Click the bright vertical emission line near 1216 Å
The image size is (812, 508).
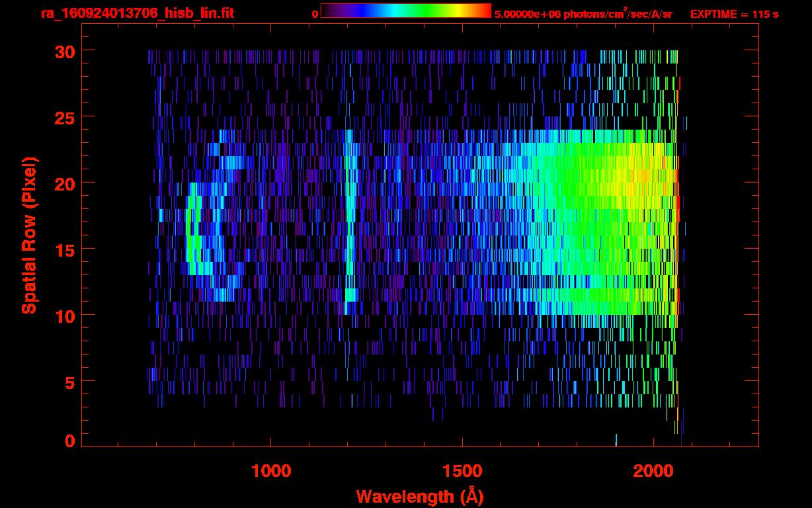coord(350,222)
